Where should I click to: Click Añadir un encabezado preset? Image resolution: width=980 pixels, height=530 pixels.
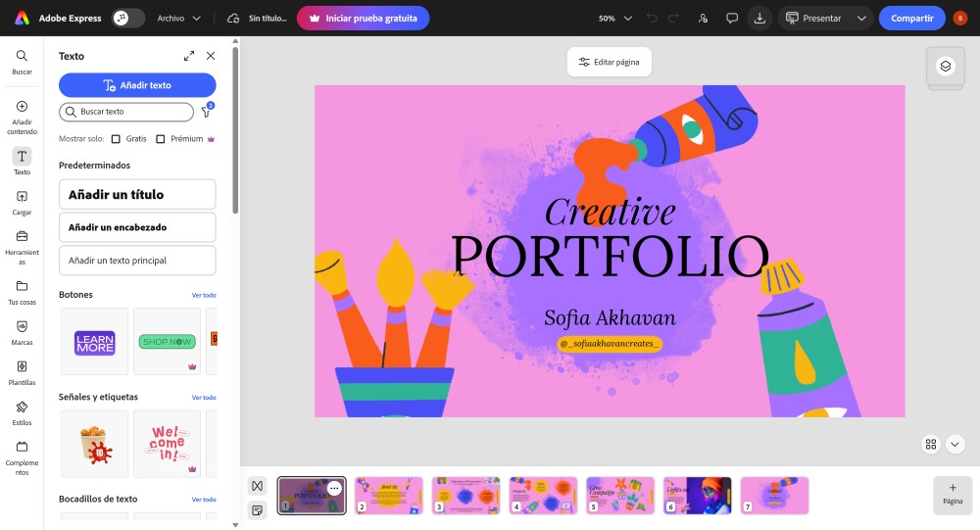pyautogui.click(x=137, y=227)
